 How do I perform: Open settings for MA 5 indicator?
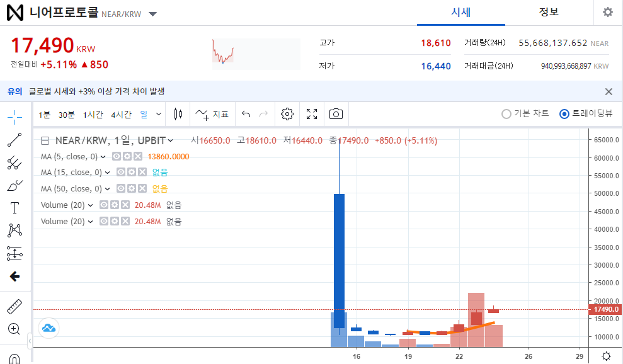coord(127,157)
